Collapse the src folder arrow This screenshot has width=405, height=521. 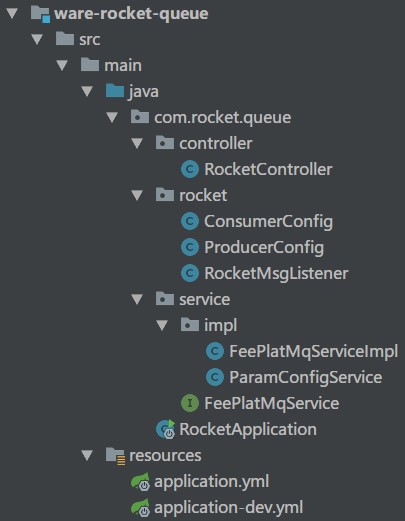click(37, 39)
